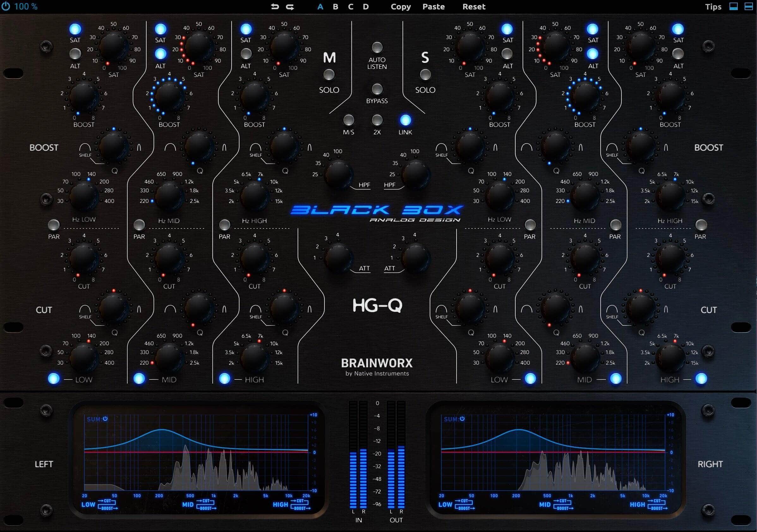Screen dimensions: 757x532
Task: Click the SHELF shape icon beside M LOW boost Q
Action: click(x=85, y=147)
